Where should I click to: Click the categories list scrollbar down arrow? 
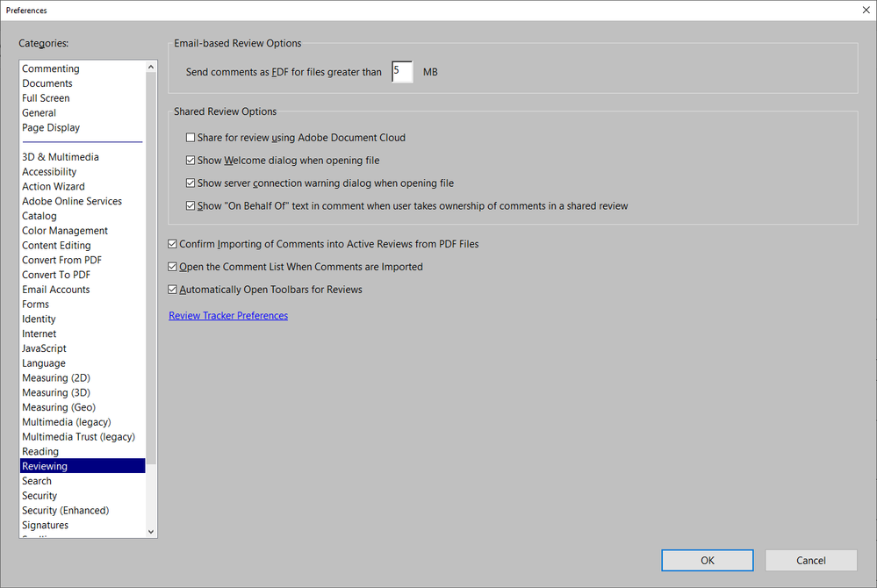[x=151, y=531]
